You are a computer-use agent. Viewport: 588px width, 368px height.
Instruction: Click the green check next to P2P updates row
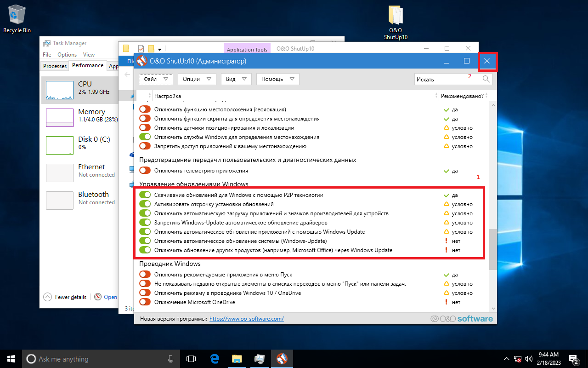pos(446,195)
